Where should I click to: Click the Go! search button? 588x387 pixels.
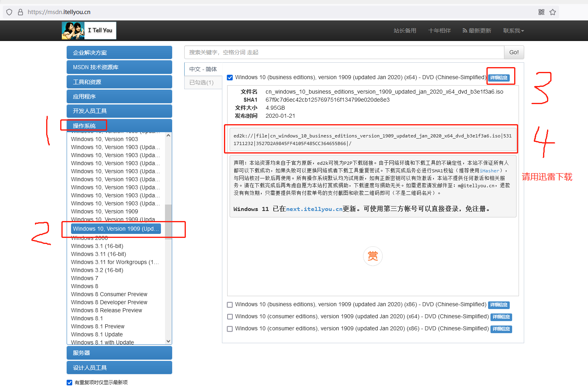pos(514,52)
